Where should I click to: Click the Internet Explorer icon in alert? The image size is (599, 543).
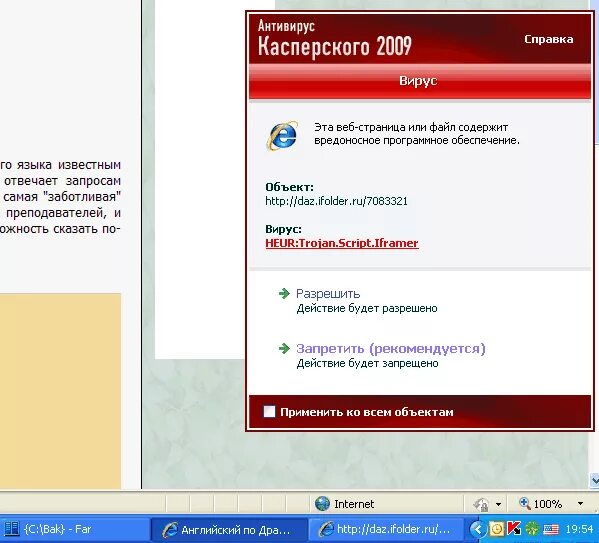pyautogui.click(x=282, y=136)
